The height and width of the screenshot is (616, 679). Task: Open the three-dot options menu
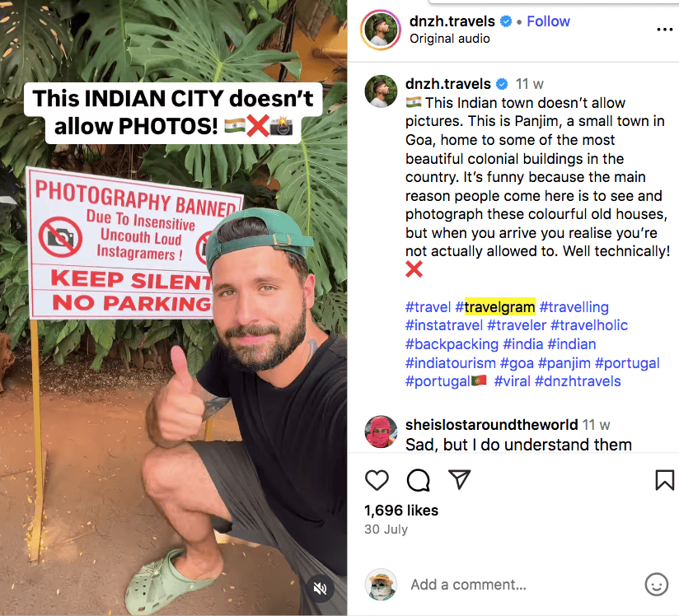pyautogui.click(x=666, y=30)
